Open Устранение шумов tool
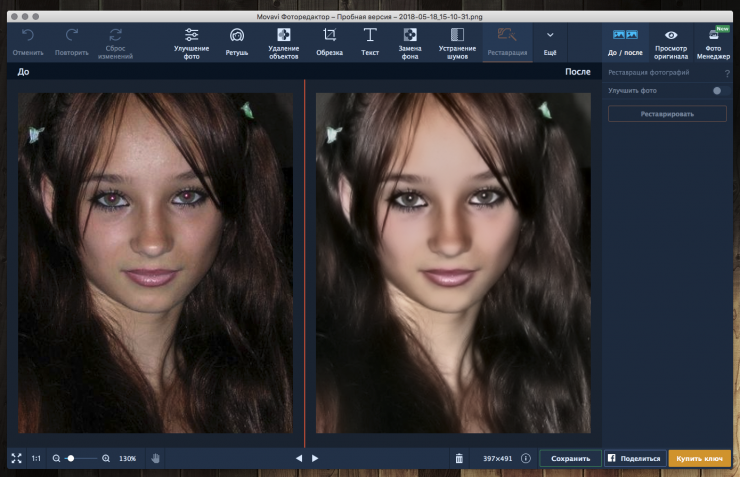The height and width of the screenshot is (477, 740). point(457,43)
